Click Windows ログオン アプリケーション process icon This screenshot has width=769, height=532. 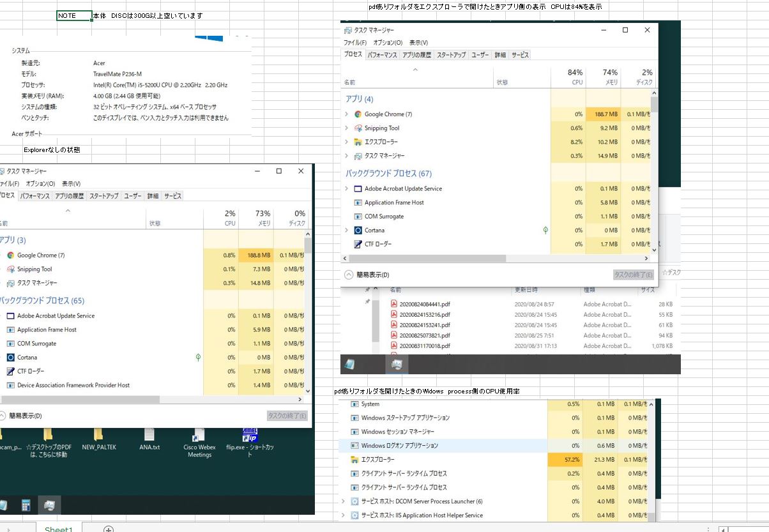[x=355, y=446]
